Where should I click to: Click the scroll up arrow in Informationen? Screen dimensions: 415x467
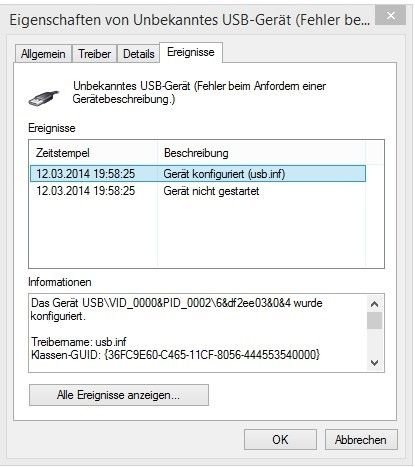pyautogui.click(x=374, y=304)
